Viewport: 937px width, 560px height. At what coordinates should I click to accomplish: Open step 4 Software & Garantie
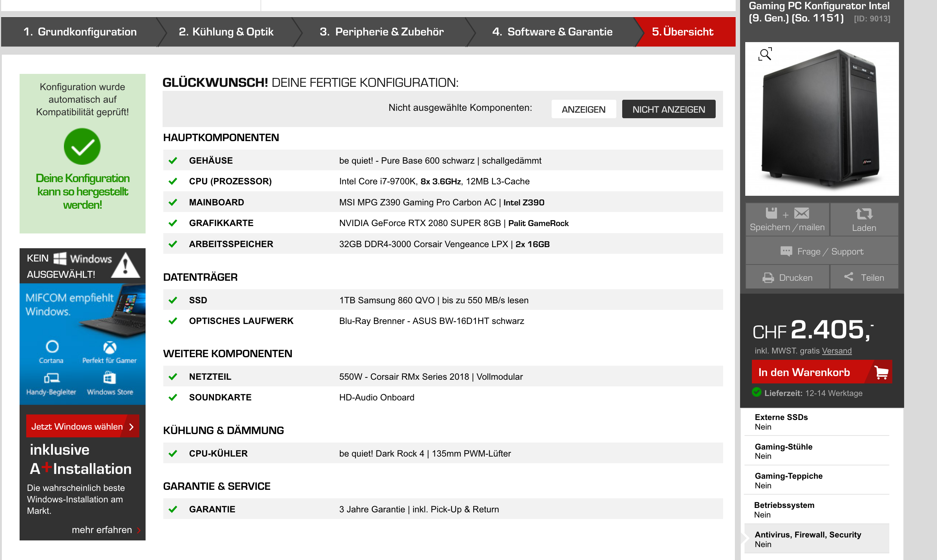(552, 32)
